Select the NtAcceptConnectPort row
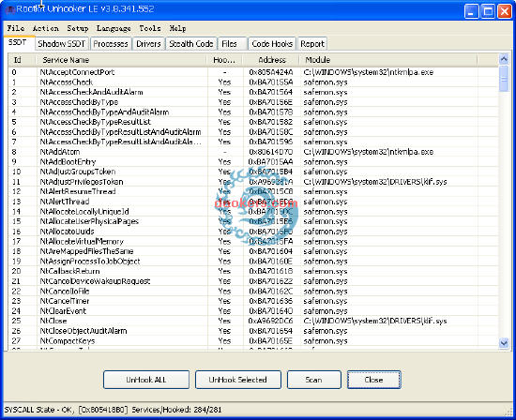The width and height of the screenshot is (516, 420). [253, 72]
